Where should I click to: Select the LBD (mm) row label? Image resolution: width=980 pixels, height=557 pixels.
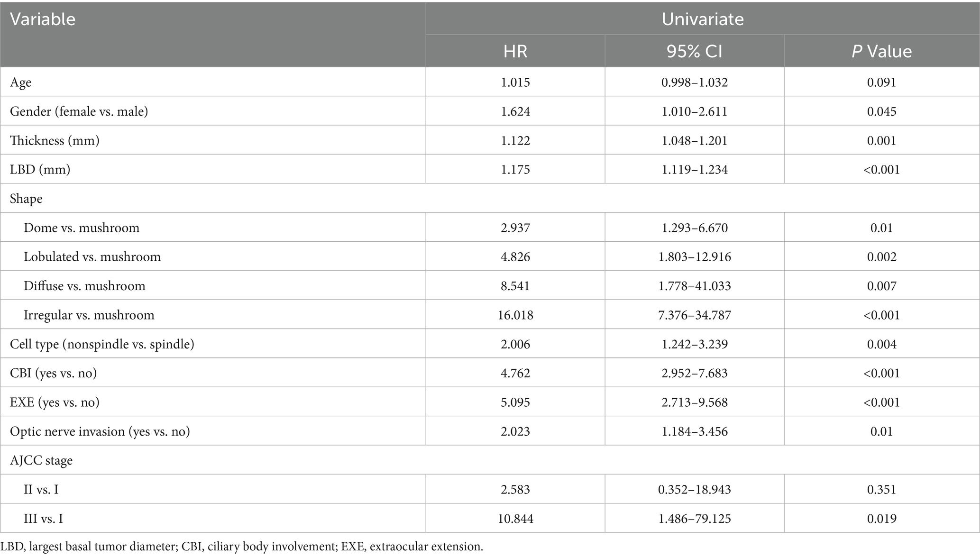click(40, 169)
